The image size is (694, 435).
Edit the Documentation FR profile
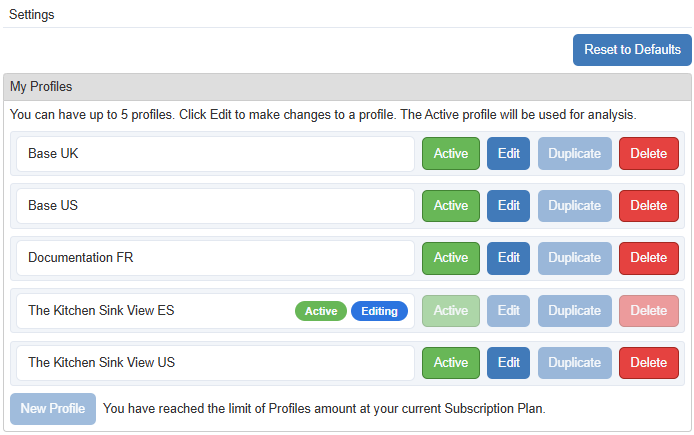point(509,258)
